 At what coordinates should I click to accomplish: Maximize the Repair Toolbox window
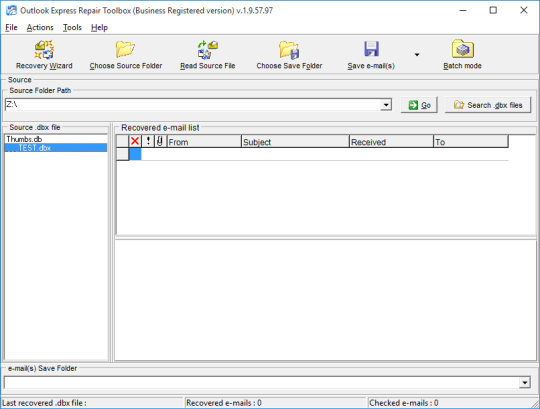click(x=493, y=10)
